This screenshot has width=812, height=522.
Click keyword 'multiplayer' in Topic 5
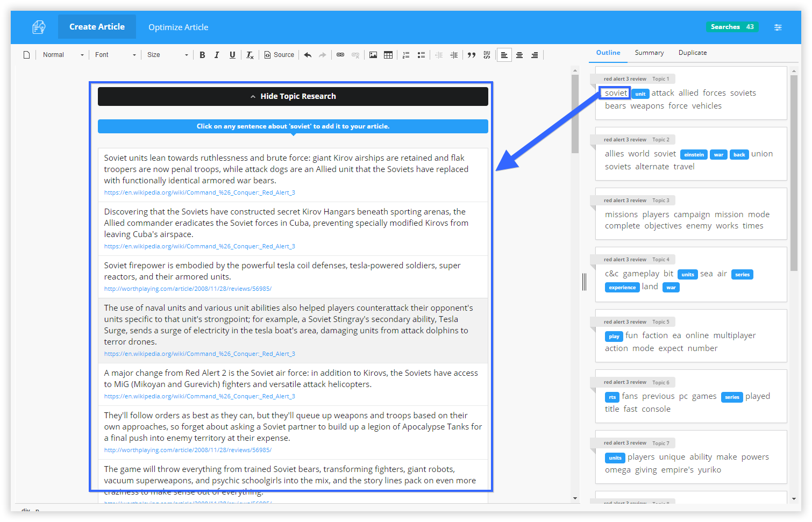tap(735, 335)
